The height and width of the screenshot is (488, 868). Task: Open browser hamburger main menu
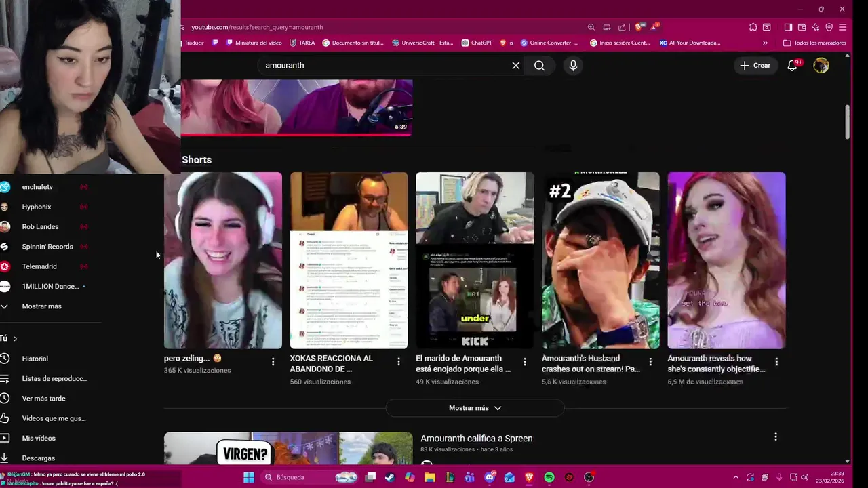842,27
